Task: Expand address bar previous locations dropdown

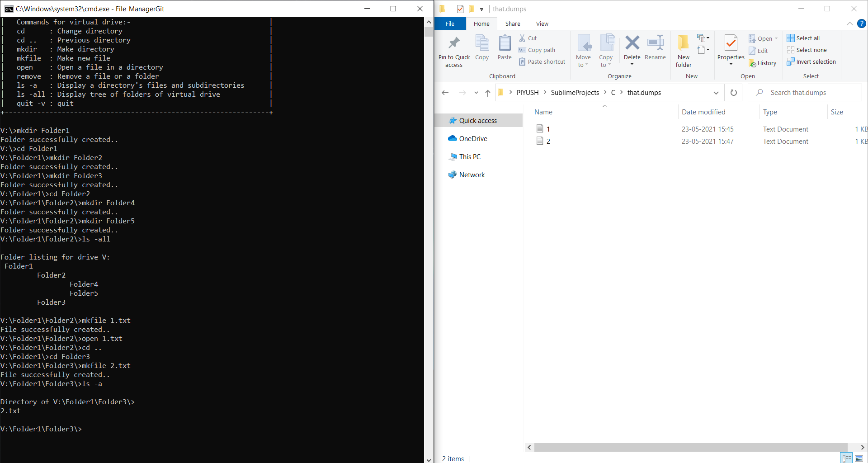Action: (716, 93)
